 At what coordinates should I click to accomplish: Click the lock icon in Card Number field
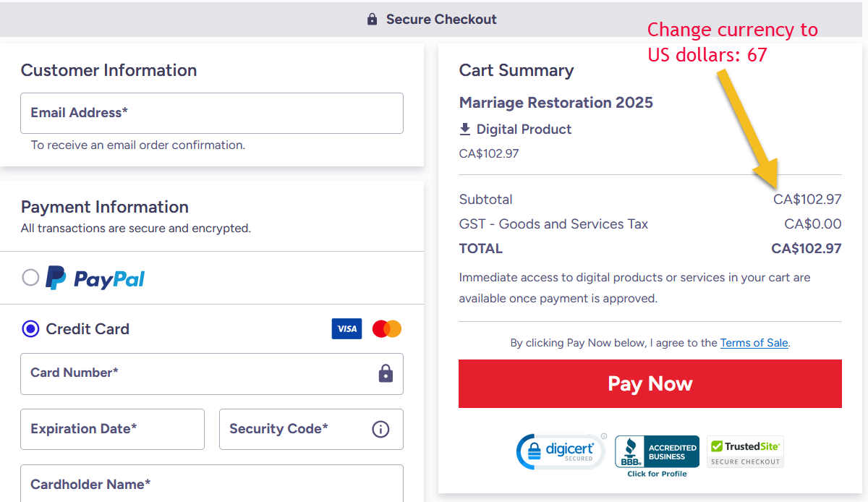pos(386,373)
